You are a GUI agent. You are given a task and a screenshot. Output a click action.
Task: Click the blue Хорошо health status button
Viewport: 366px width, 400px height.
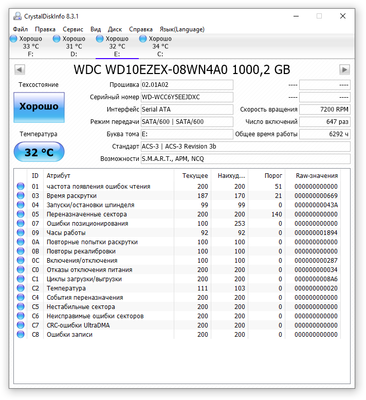point(39,107)
